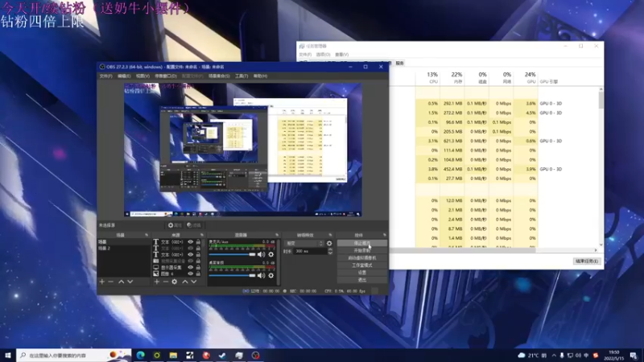The height and width of the screenshot is (362, 644).
Task: Open OBS Studio taskbar icon
Action: 255,355
